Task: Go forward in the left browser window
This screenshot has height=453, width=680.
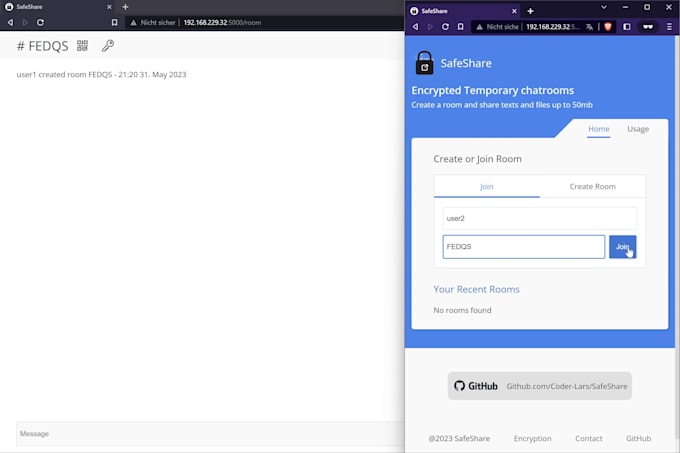Action: (x=25, y=23)
